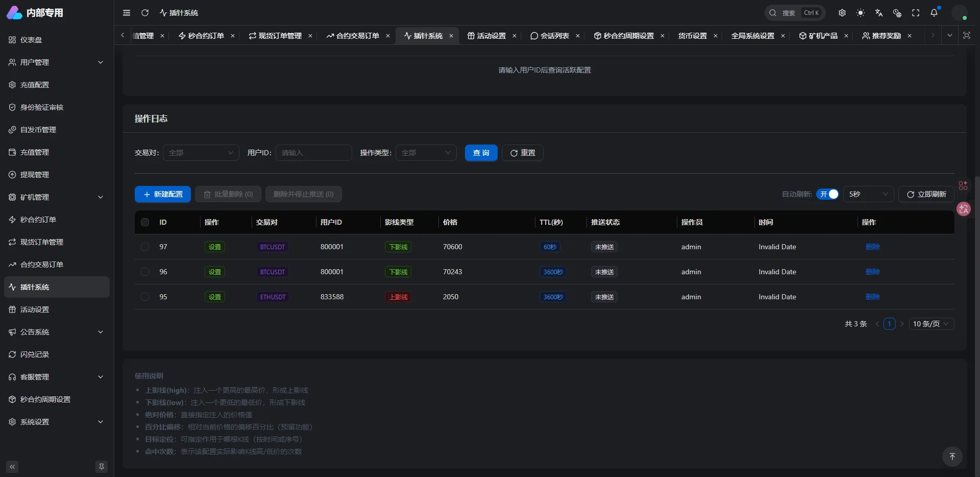
Task: Close the 插针系统 tab
Action: tap(451, 36)
